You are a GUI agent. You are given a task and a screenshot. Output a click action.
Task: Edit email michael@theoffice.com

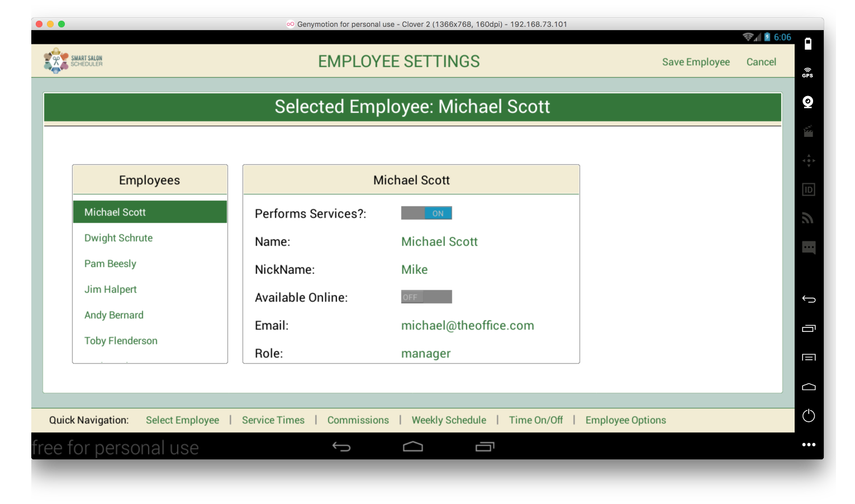[x=468, y=325]
